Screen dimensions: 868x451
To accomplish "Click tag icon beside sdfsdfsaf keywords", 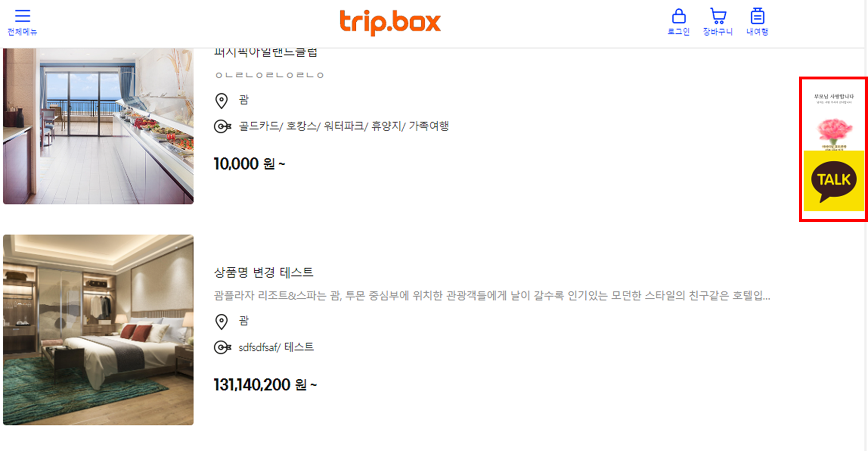I will coord(222,347).
